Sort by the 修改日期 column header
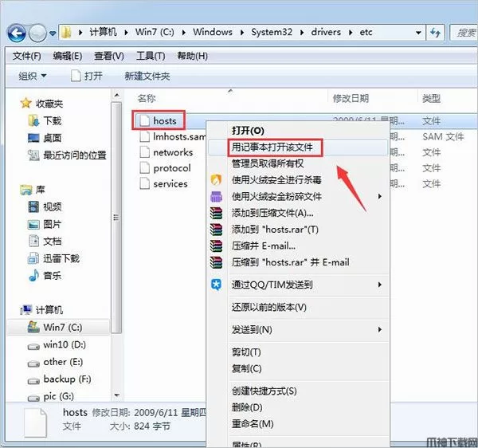The width and height of the screenshot is (478, 448). [351, 98]
